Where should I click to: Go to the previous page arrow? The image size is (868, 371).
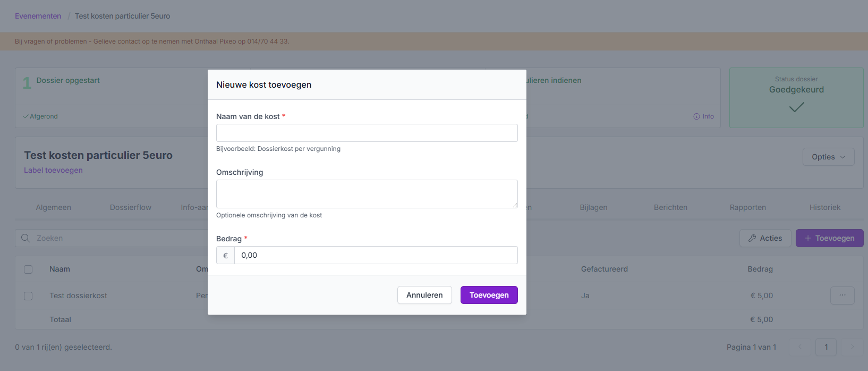[x=800, y=347]
